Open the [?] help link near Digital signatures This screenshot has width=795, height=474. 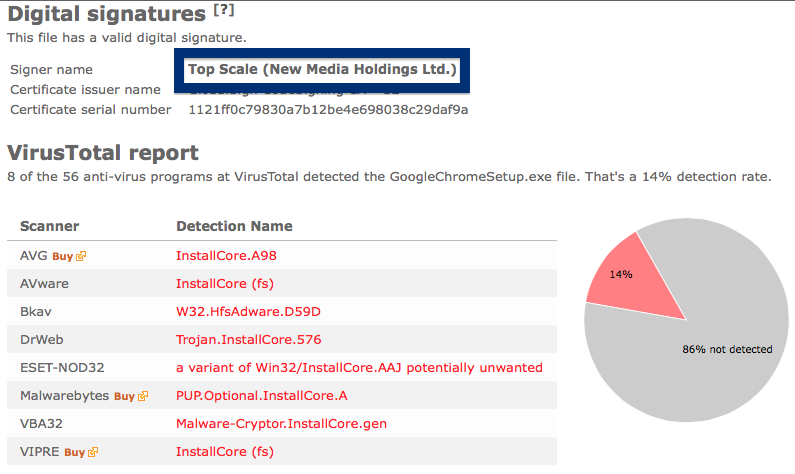[224, 10]
